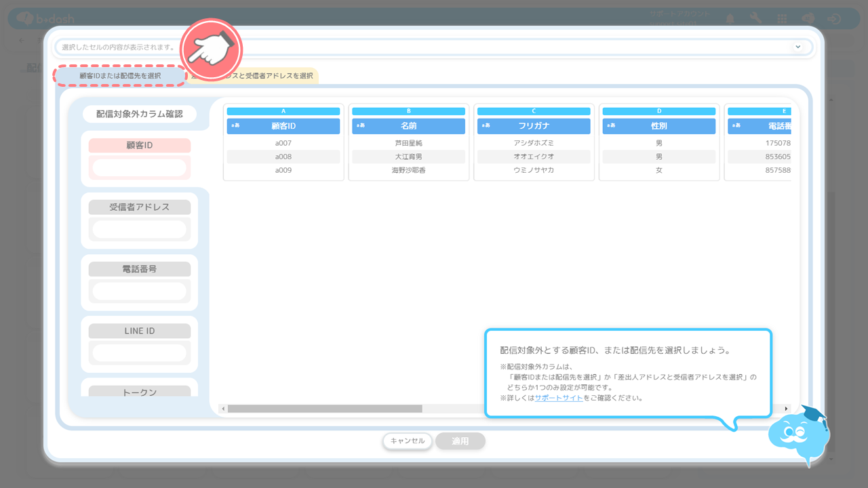
Task: Open the wrench settings icon
Action: (755, 18)
